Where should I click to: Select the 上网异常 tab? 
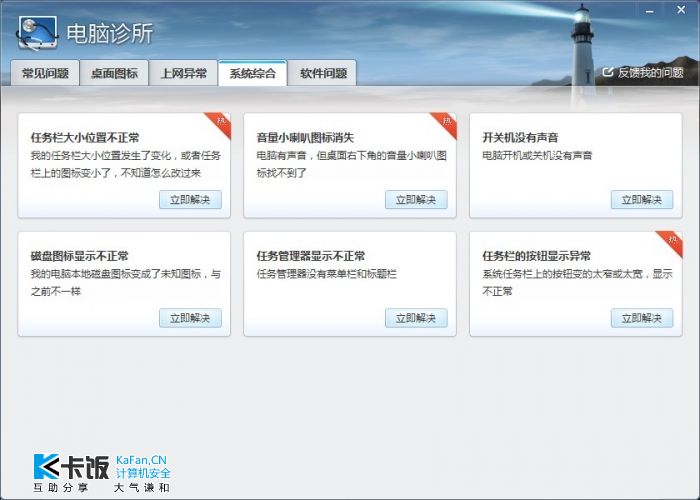(x=183, y=73)
